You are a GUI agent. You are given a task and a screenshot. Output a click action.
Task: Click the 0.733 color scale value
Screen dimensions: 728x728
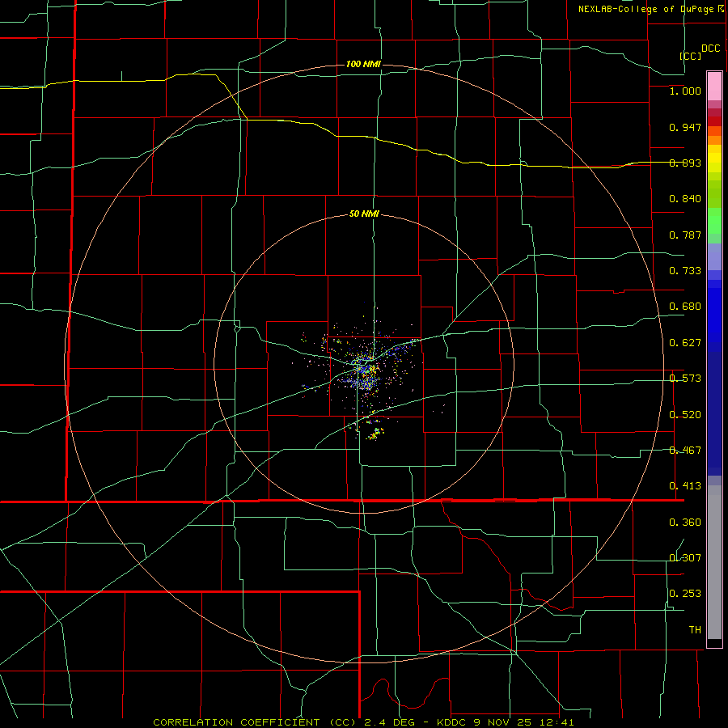(685, 271)
